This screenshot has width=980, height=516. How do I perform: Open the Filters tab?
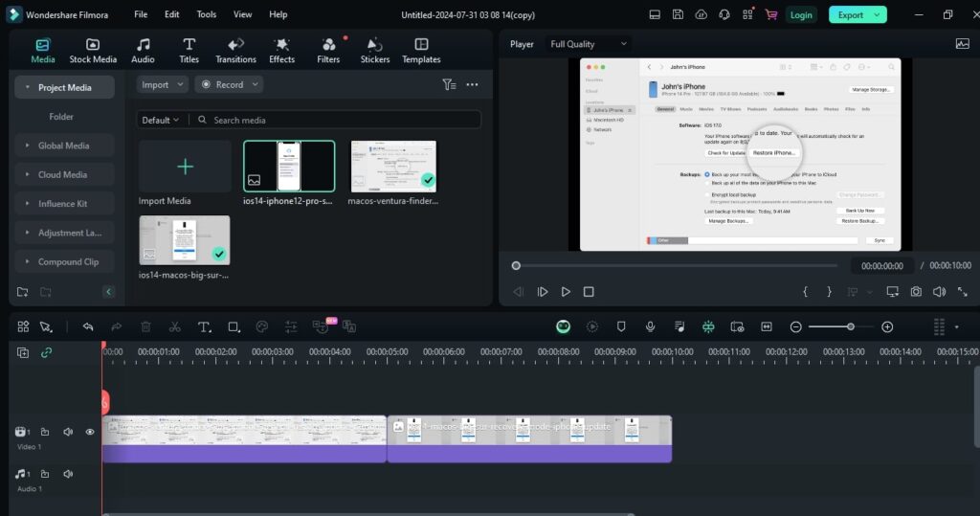328,51
